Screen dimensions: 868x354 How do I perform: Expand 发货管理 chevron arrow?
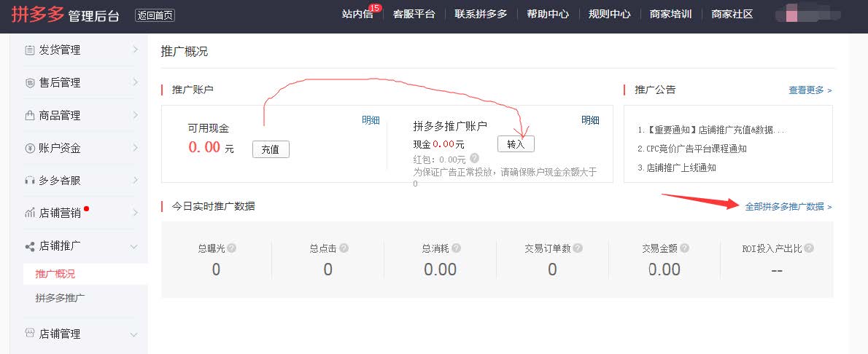coord(135,50)
